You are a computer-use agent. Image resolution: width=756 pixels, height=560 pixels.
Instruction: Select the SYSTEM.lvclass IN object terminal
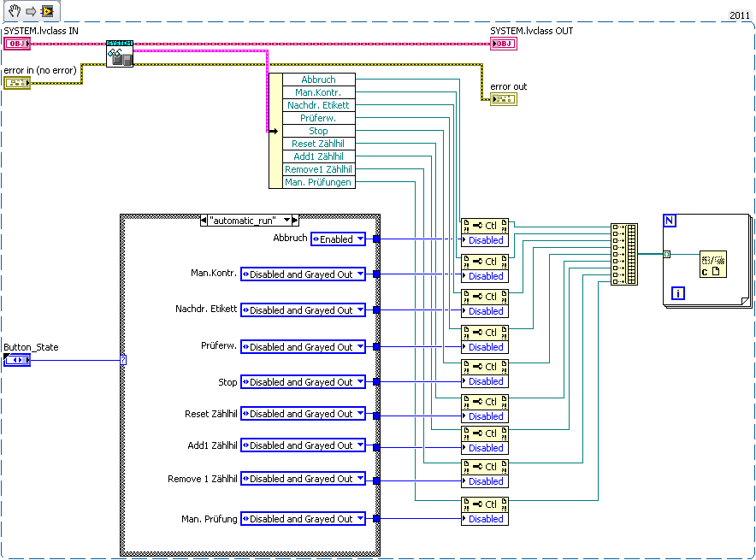tap(17, 44)
